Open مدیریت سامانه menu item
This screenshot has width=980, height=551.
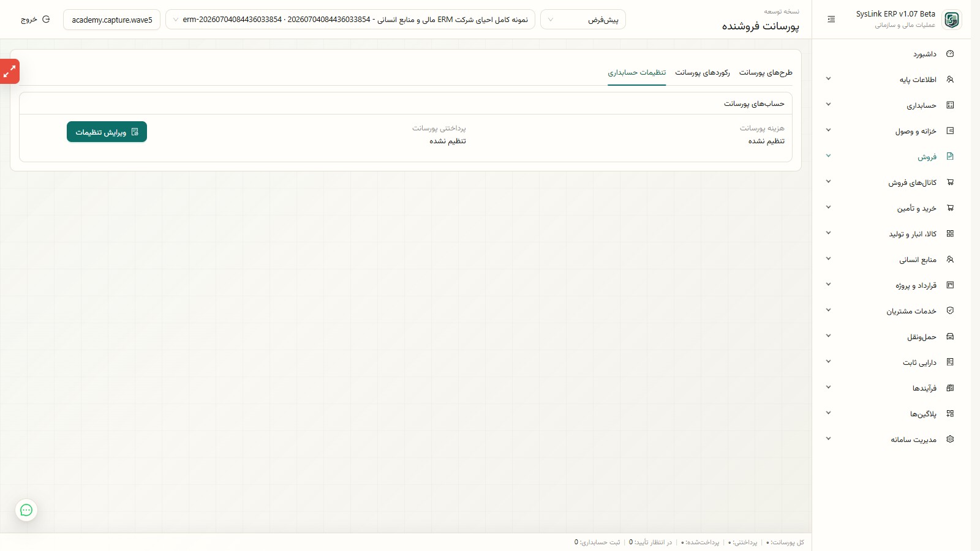point(914,440)
